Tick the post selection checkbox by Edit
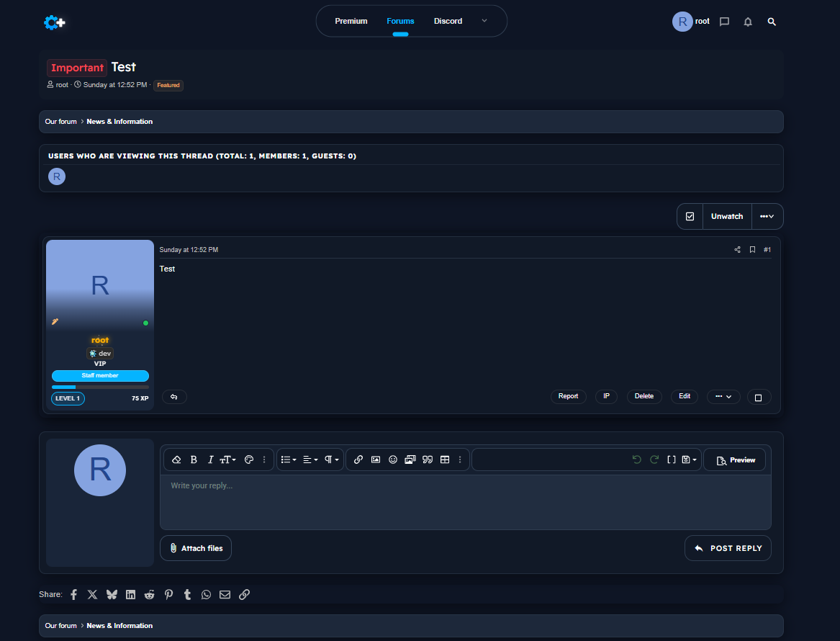The height and width of the screenshot is (641, 840). pyautogui.click(x=758, y=397)
